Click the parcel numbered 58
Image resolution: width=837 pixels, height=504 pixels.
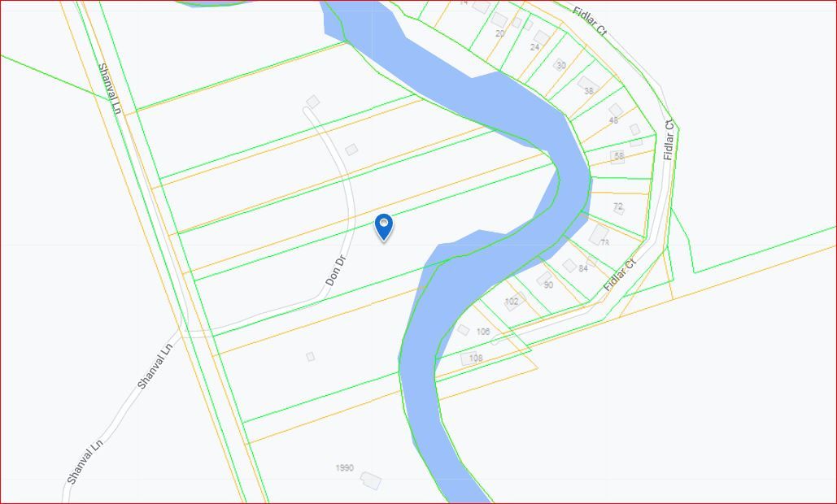pyautogui.click(x=619, y=156)
